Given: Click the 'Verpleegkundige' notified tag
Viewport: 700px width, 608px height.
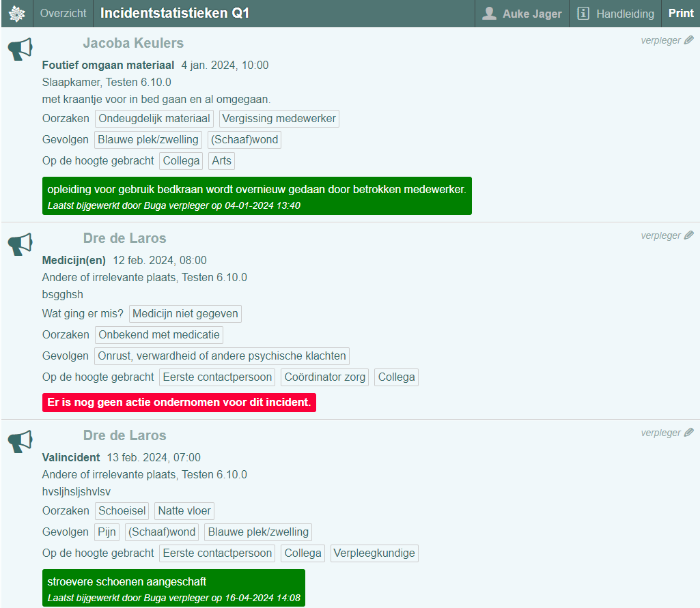Looking at the screenshot, I should click(x=374, y=553).
